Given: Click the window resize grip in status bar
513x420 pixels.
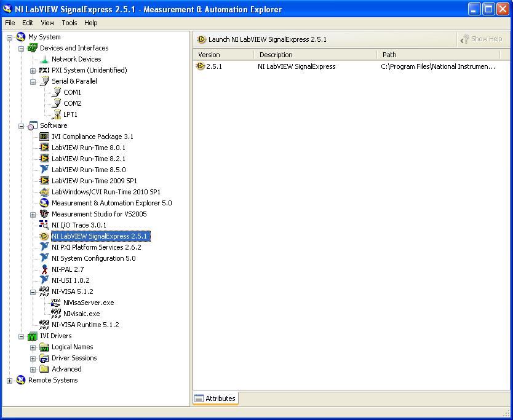Looking at the screenshot, I should click(x=506, y=413).
